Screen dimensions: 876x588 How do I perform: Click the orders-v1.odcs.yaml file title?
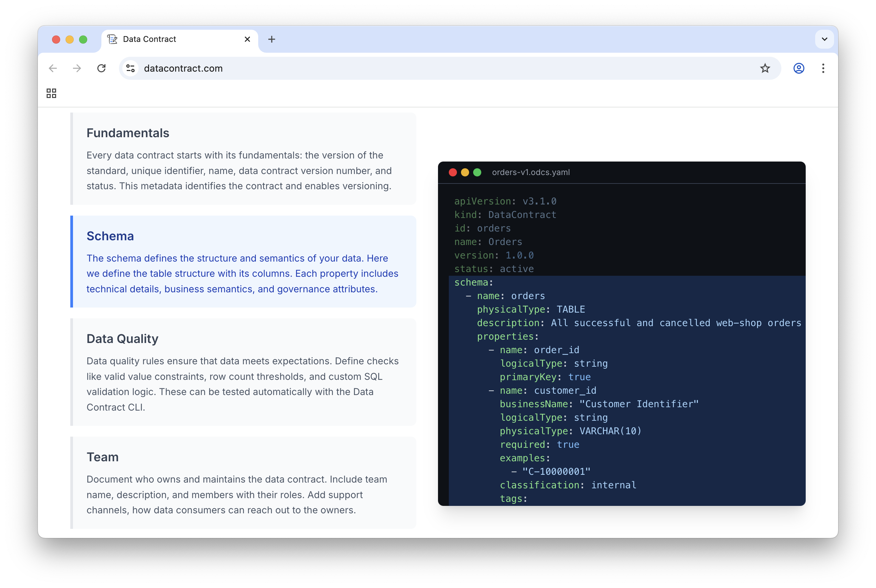point(531,172)
